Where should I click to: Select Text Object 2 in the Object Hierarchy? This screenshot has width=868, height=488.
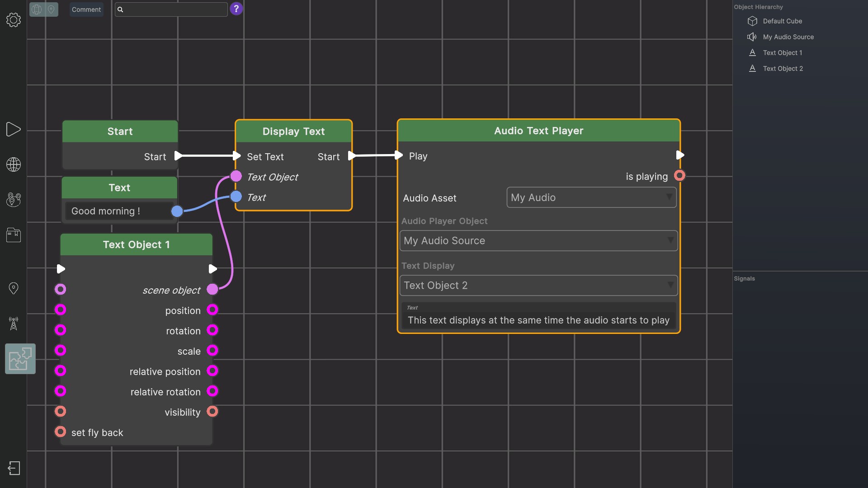tap(783, 69)
